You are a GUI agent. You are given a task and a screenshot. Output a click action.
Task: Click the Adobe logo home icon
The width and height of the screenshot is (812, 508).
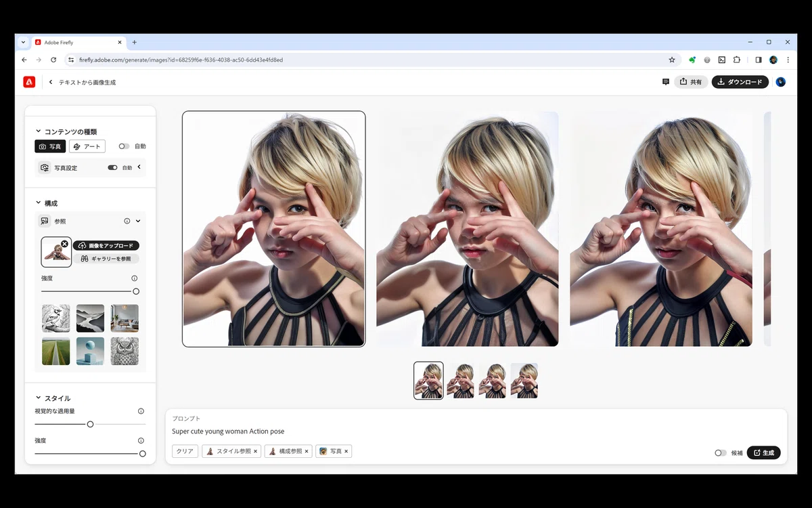click(29, 82)
